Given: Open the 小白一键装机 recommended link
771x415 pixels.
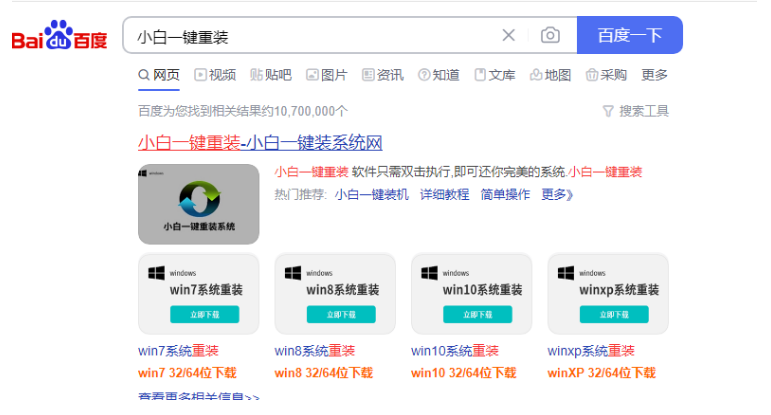Looking at the screenshot, I should coord(372,195).
